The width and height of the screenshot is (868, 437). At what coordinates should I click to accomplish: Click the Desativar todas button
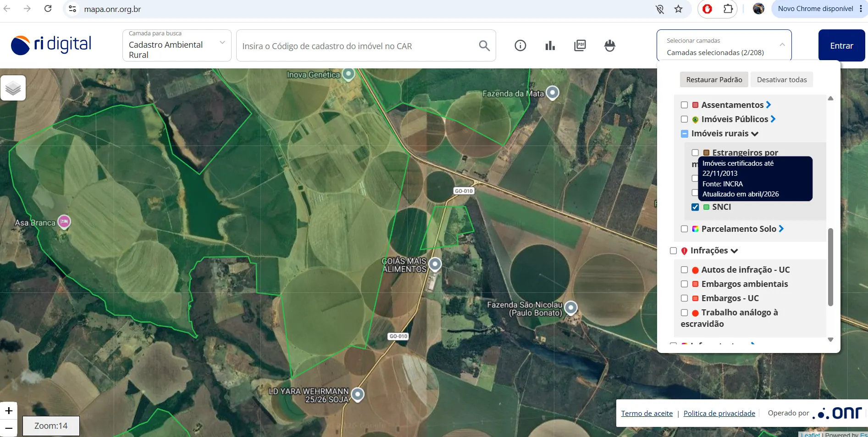tap(782, 80)
